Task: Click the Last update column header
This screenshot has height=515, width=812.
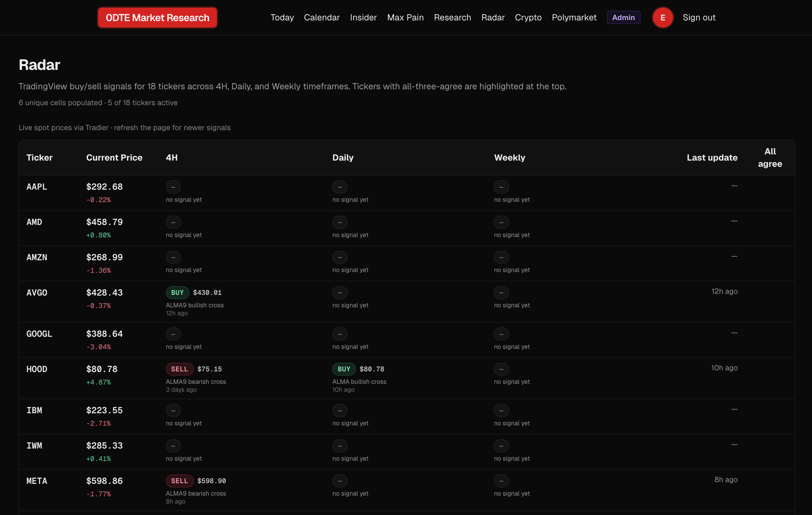Action: (x=712, y=157)
